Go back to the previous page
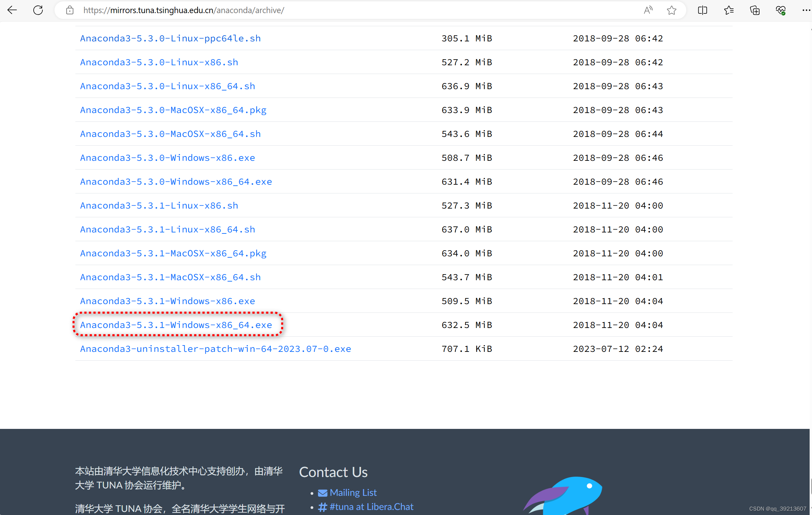This screenshot has height=515, width=812. (x=12, y=10)
